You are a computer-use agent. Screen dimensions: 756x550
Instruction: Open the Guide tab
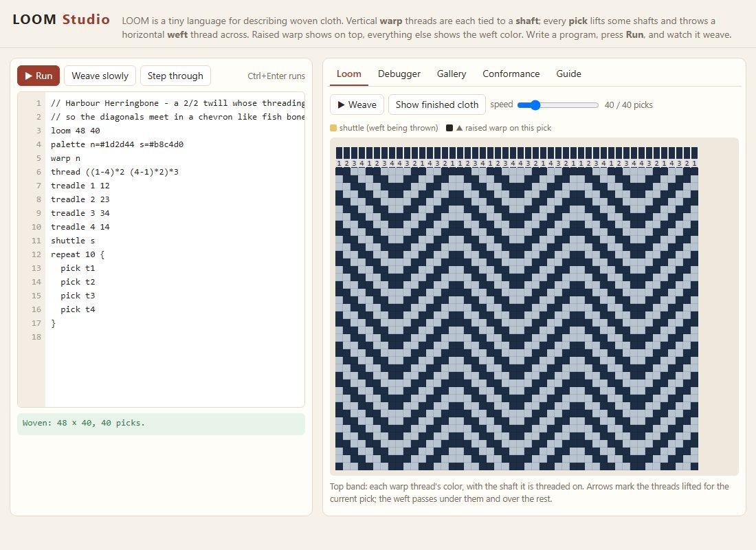coord(568,74)
